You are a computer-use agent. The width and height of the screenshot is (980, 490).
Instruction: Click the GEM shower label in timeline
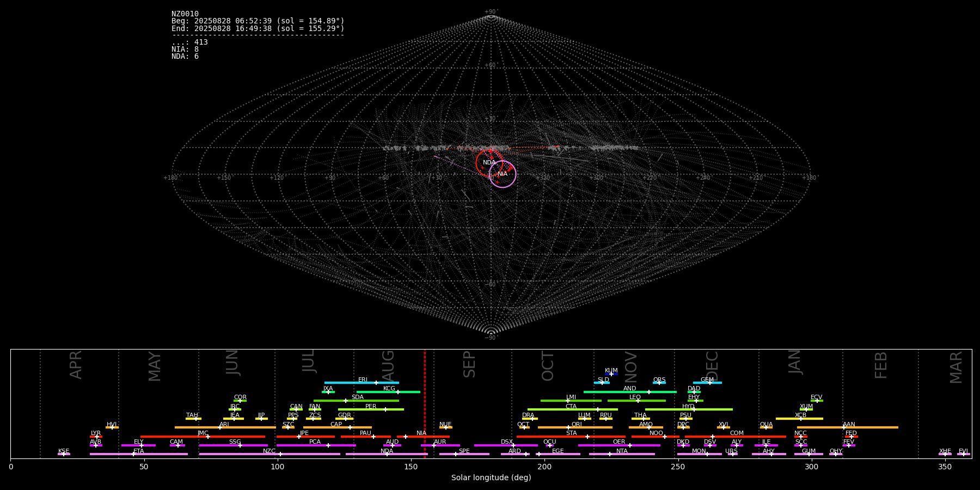tap(707, 380)
